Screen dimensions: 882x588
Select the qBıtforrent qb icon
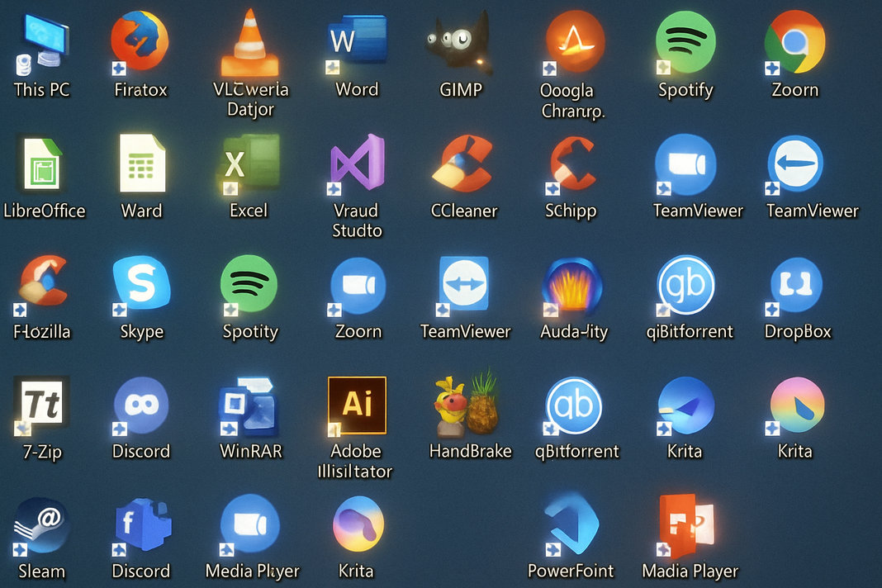[572, 405]
